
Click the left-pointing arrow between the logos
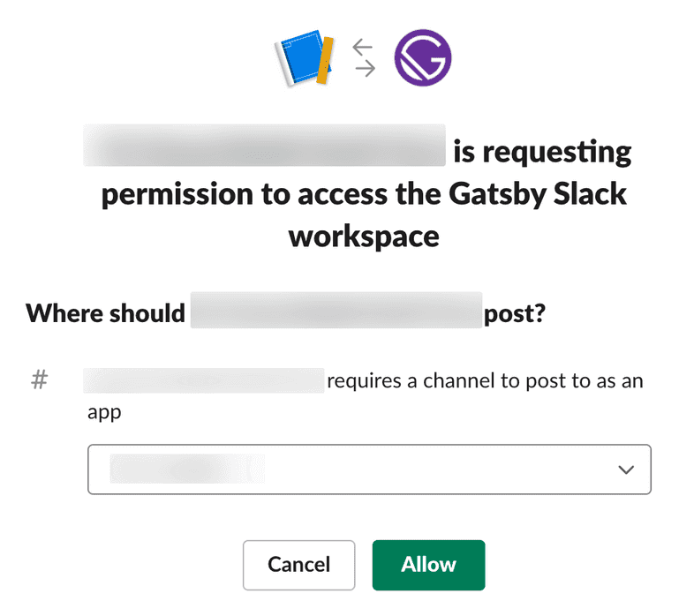[x=364, y=48]
